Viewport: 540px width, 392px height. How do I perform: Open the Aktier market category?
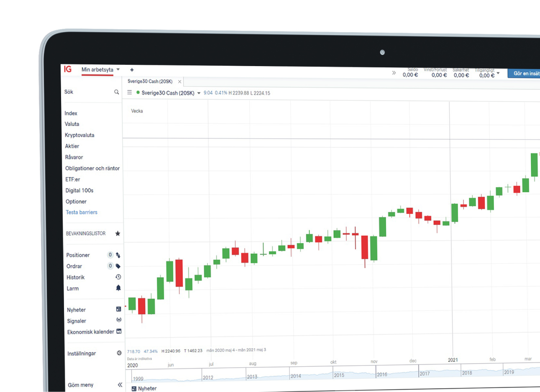click(72, 146)
